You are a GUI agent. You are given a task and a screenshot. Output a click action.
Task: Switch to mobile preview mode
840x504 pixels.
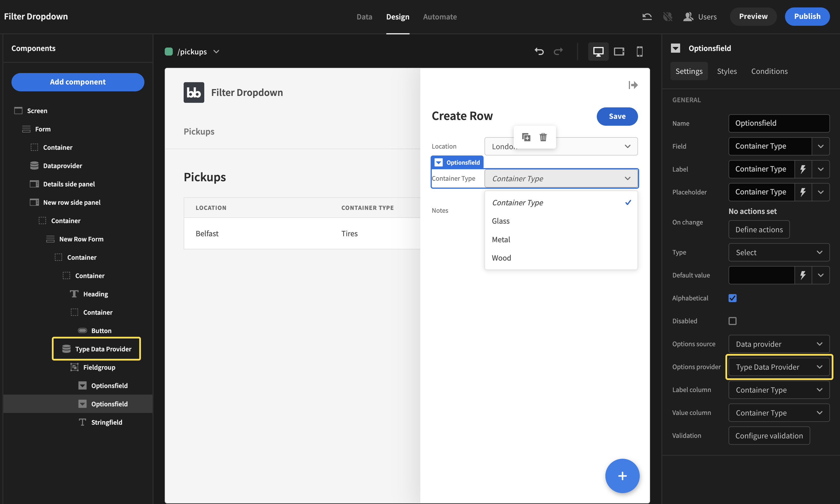639,52
